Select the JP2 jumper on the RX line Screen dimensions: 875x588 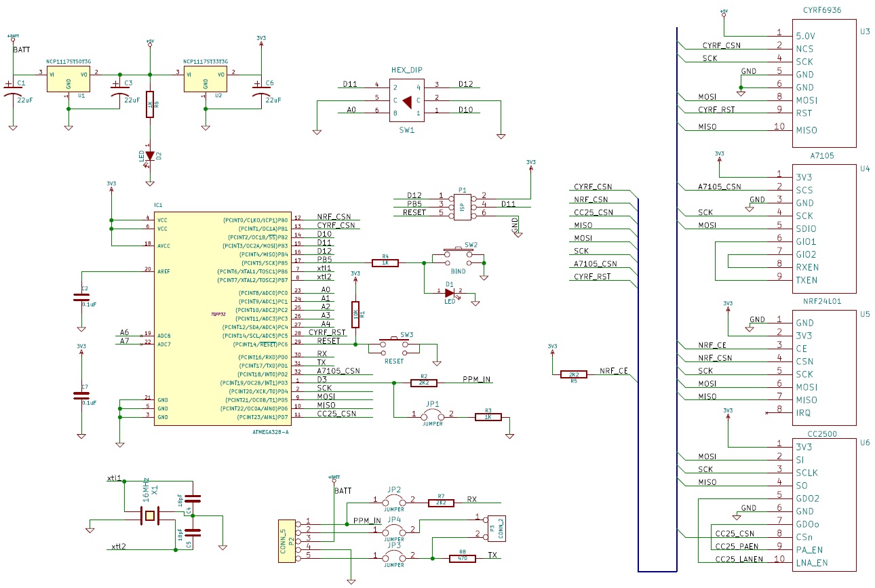(393, 501)
